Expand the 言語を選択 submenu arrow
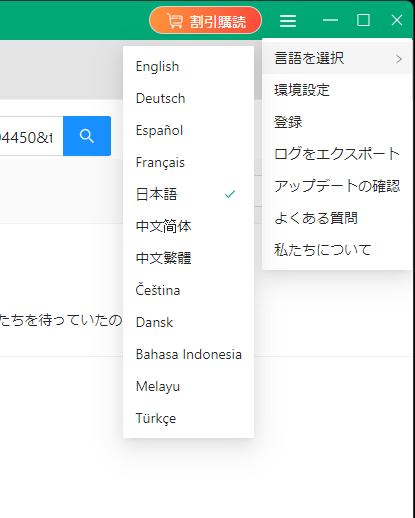The width and height of the screenshot is (415, 518). [399, 59]
